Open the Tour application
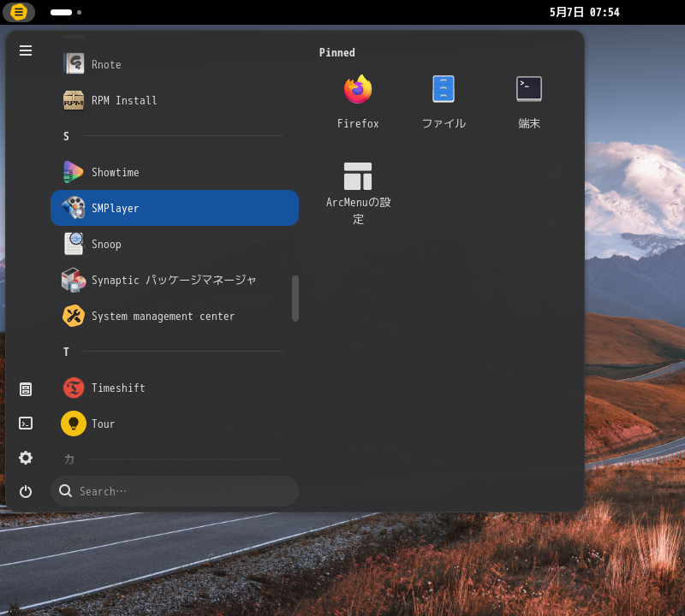The height and width of the screenshot is (616, 685). [x=175, y=423]
